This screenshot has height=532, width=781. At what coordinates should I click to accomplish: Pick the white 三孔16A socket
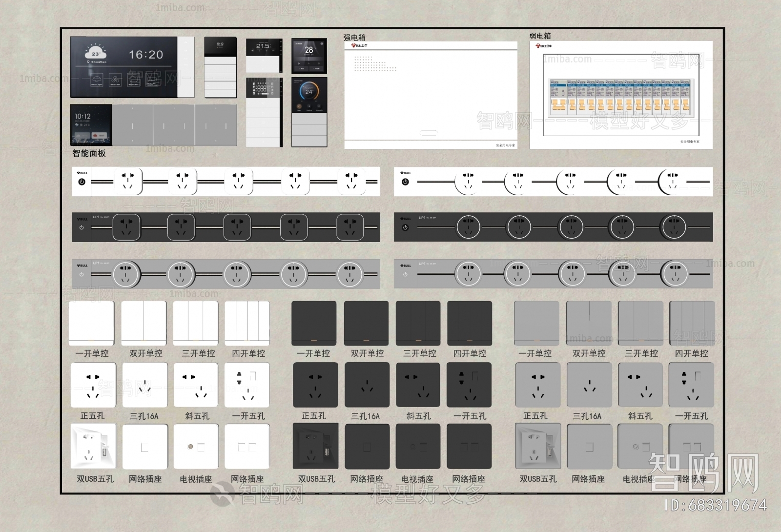tap(145, 385)
